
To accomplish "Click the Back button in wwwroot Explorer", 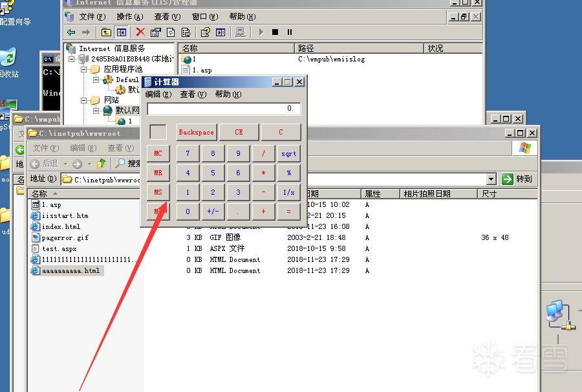I will [x=44, y=163].
